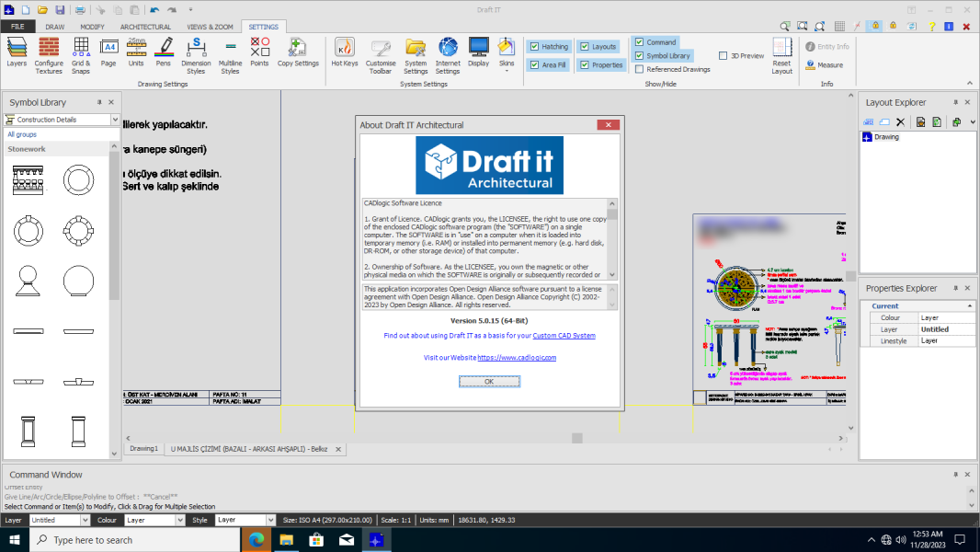Toggle the Hatching checkbox
This screenshot has width=980, height=552.
click(x=534, y=46)
